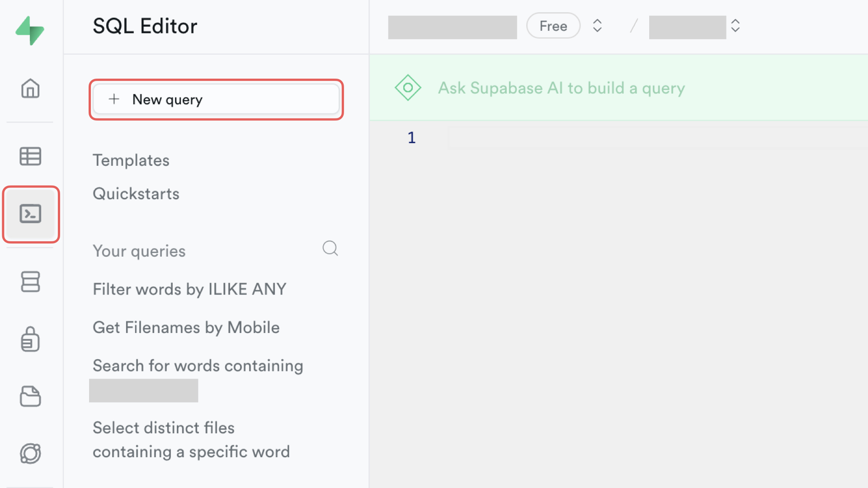This screenshot has width=868, height=488.
Task: Open the Table Editor sidebar icon
Action: pyautogui.click(x=30, y=156)
